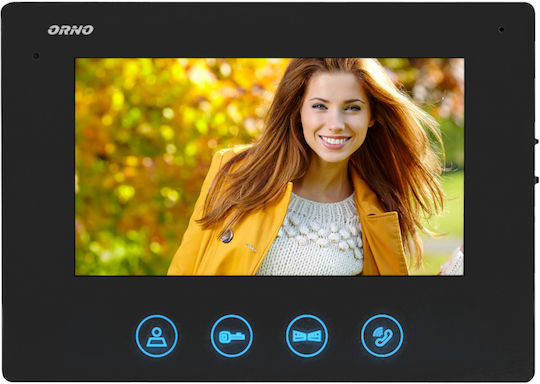Tap the key unlock door button

click(232, 336)
